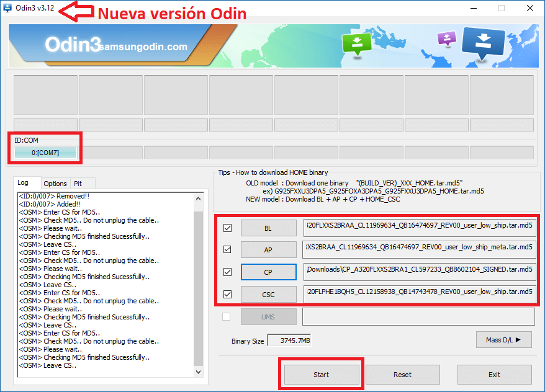Click the CSC file path field

coord(419,294)
